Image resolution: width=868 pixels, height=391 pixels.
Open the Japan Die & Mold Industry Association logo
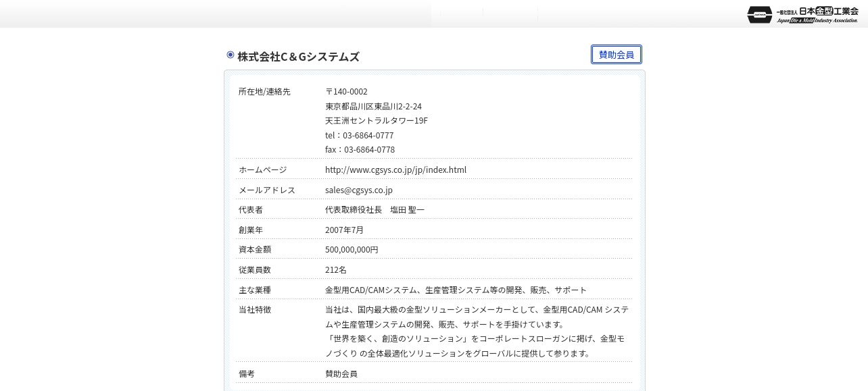(802, 14)
